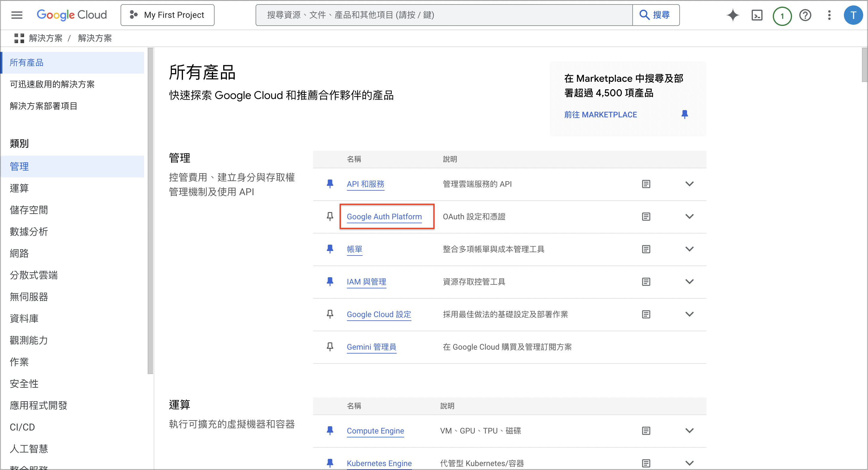Image resolution: width=868 pixels, height=470 pixels.
Task: Pin Google Cloud 設定 product
Action: tap(330, 314)
